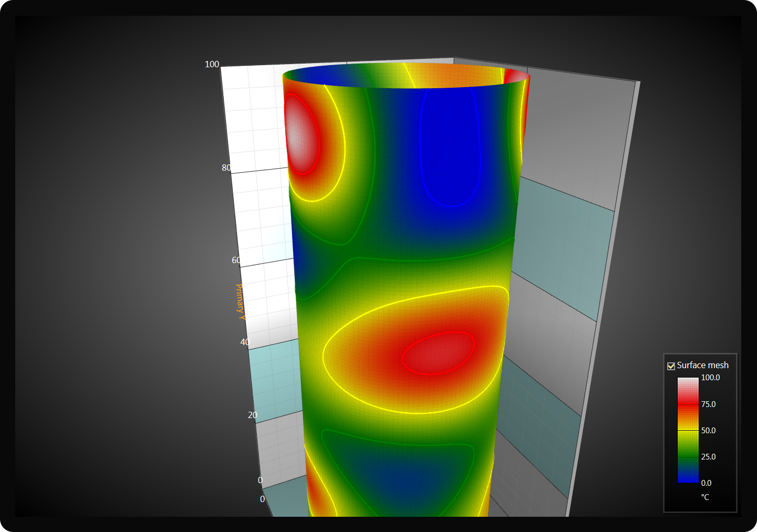Select the 75.0 legend scale label

click(708, 404)
